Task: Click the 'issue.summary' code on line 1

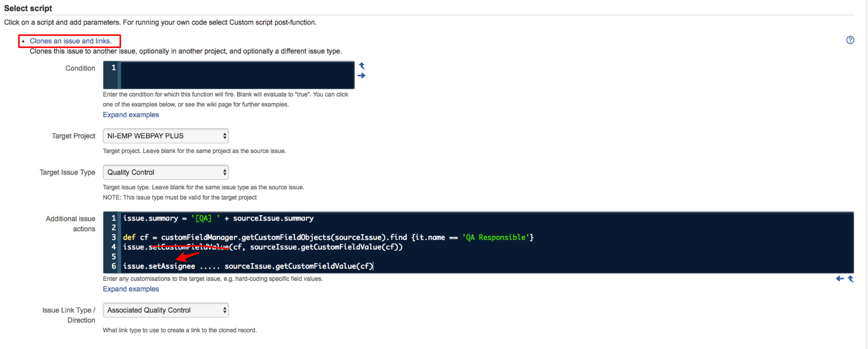Action: [x=150, y=218]
